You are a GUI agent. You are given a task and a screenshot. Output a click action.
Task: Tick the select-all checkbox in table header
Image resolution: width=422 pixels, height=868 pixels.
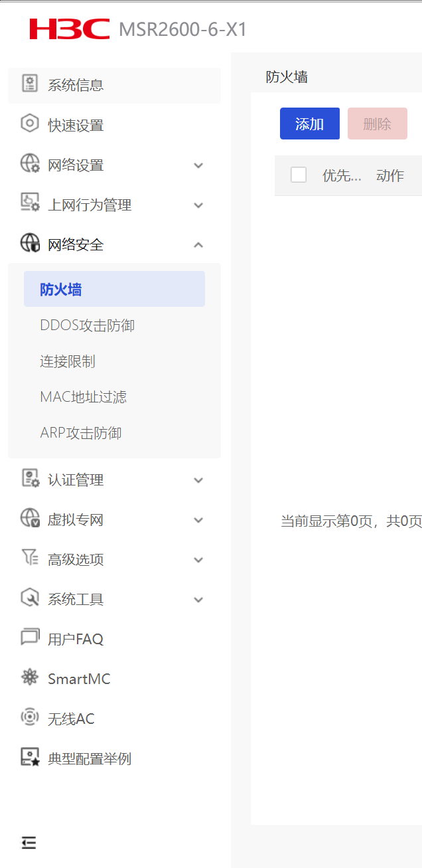(299, 175)
